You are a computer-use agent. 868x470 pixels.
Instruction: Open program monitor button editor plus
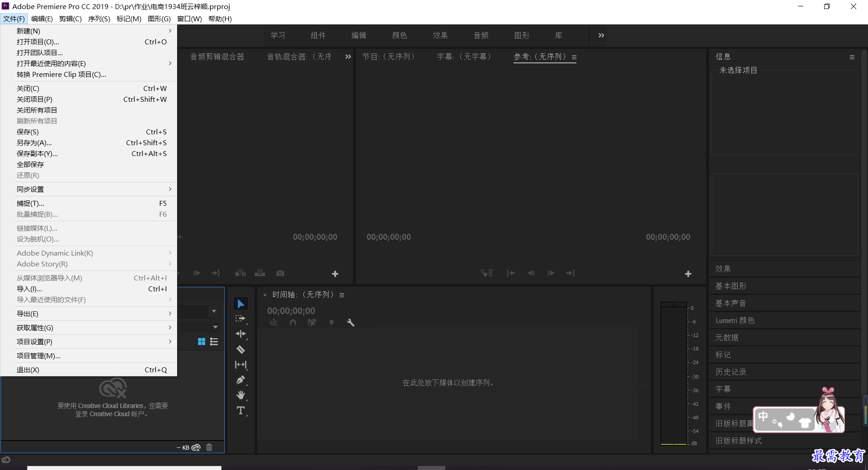[688, 274]
